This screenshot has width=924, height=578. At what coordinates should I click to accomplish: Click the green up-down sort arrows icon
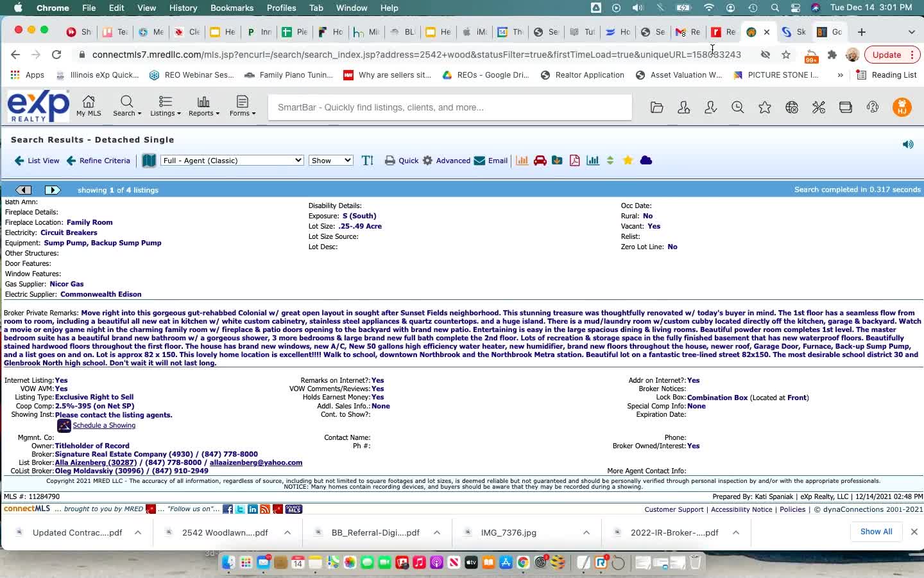[x=610, y=161]
